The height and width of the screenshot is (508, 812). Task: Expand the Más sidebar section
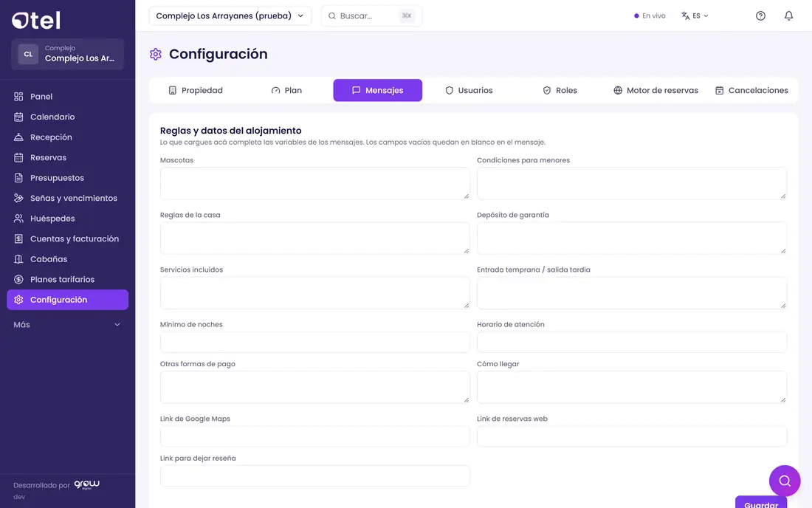[x=67, y=325]
